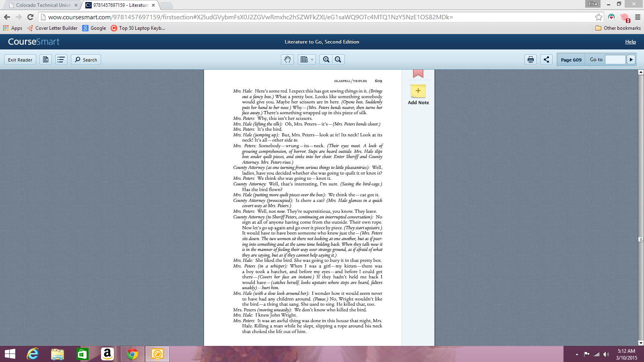Share this page via share icon
Viewport: 644px width, 362px height.
tap(546, 60)
